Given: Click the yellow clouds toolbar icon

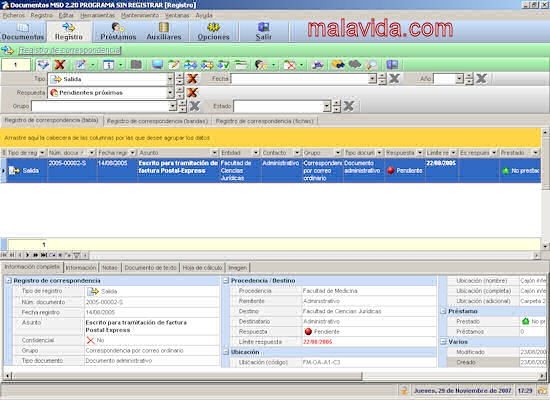Looking at the screenshot, I should [338, 65].
